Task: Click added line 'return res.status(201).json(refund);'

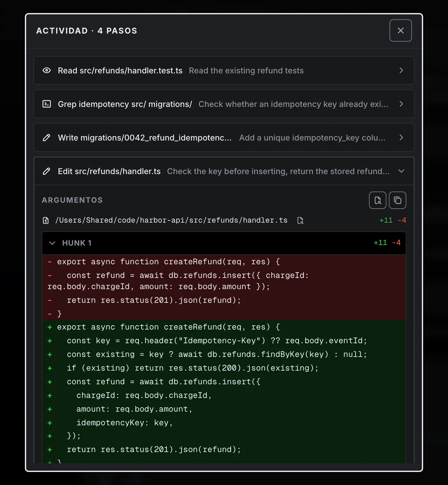Action: pos(224,450)
